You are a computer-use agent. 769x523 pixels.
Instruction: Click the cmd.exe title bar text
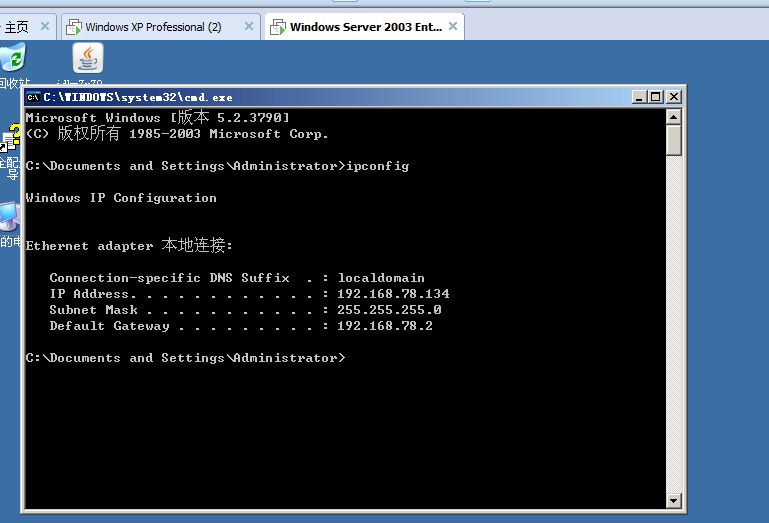coord(138,97)
